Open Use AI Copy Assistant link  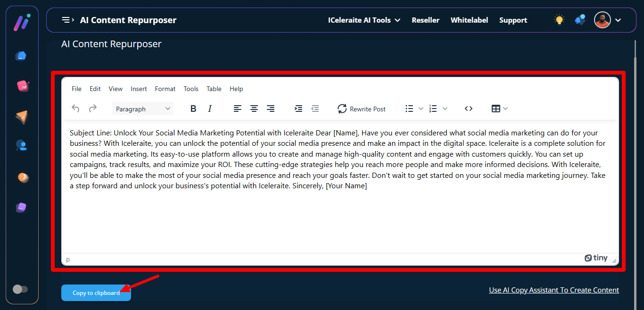pyautogui.click(x=554, y=290)
